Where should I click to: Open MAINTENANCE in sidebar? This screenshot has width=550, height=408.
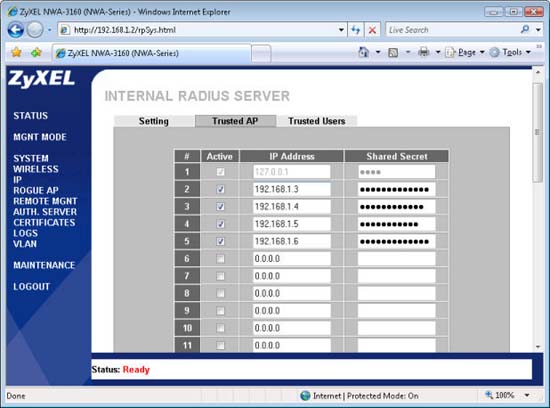point(44,265)
